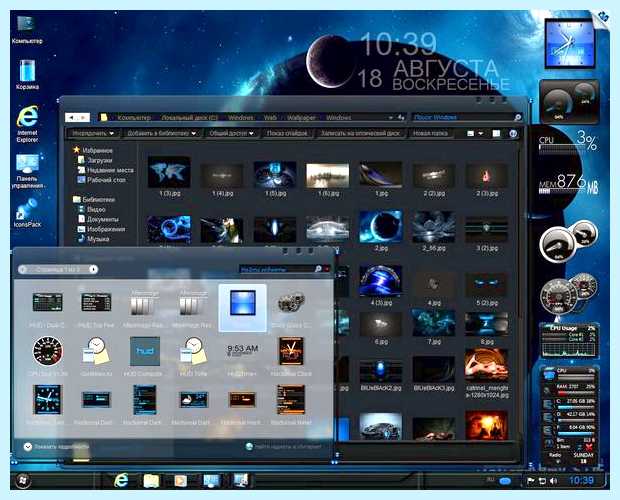
Task: Expand Показать подробности in gadget gallery
Action: pos(55,447)
